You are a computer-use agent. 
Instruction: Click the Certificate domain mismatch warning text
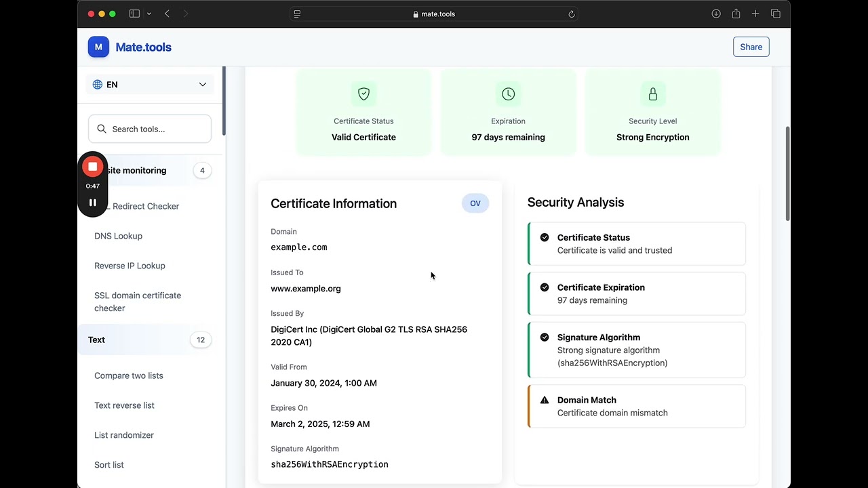[612, 413]
